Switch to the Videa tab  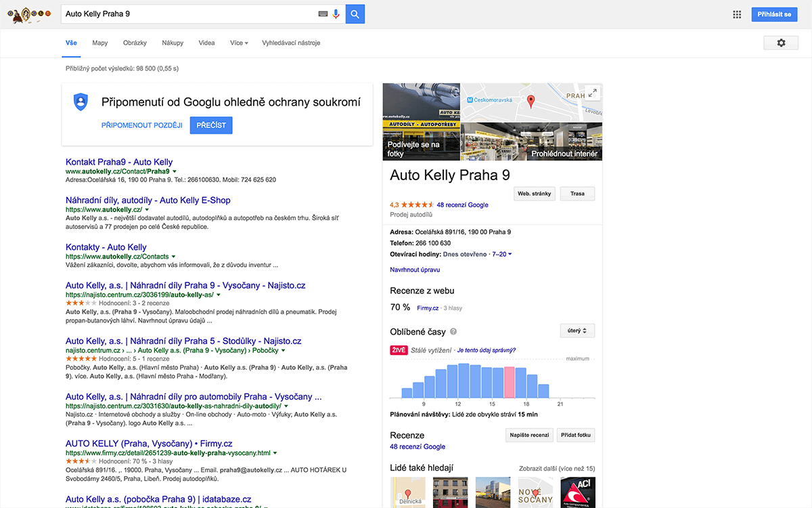point(206,43)
